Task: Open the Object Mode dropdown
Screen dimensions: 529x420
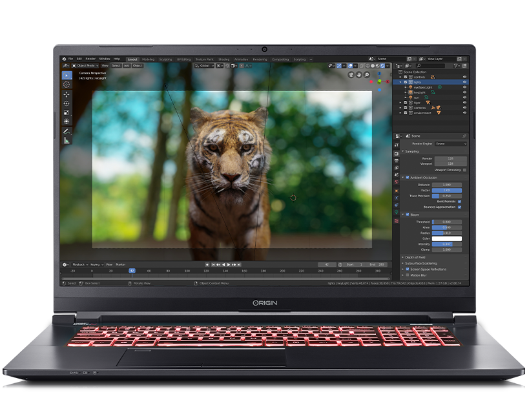Action: (85, 66)
